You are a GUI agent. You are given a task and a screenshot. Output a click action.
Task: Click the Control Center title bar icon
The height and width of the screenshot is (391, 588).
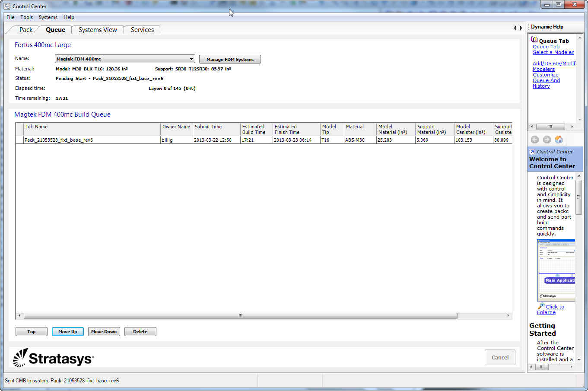[7, 6]
